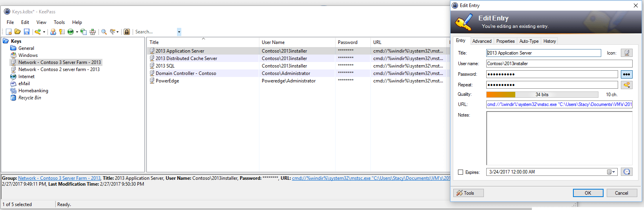Copy URL with the globe-and-page icon
The image size is (644, 210).
click(x=84, y=32)
